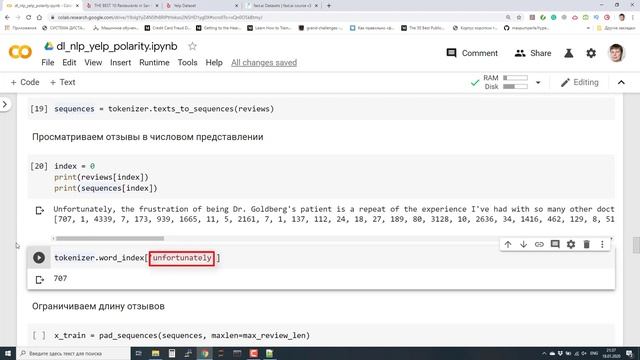The height and width of the screenshot is (360, 640).
Task: Go back to the previous page
Action: 7,17
